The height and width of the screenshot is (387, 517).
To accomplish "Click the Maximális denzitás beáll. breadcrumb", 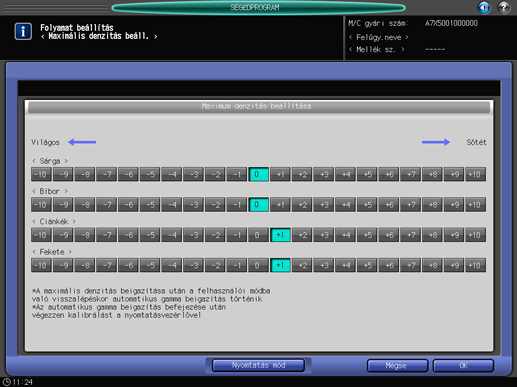I will click(x=99, y=36).
